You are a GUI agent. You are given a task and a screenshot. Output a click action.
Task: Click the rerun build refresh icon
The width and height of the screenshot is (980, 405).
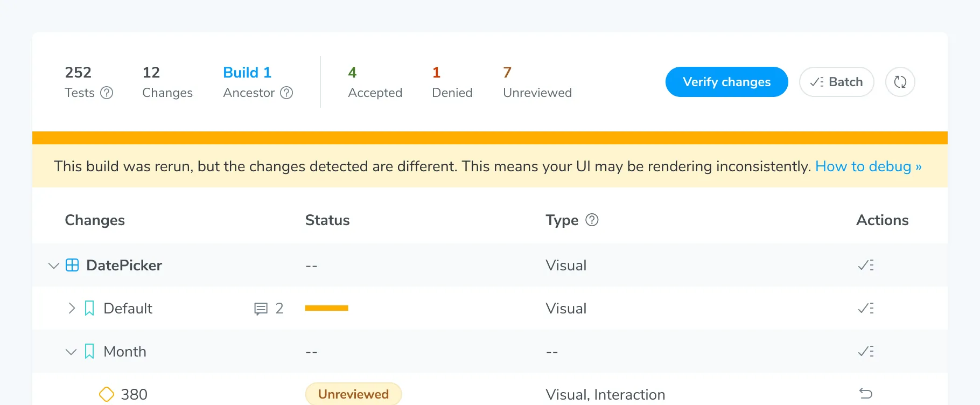click(x=900, y=82)
